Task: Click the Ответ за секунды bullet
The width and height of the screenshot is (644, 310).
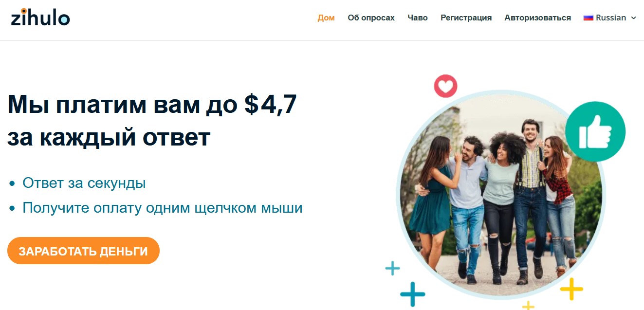Action: pos(84,183)
